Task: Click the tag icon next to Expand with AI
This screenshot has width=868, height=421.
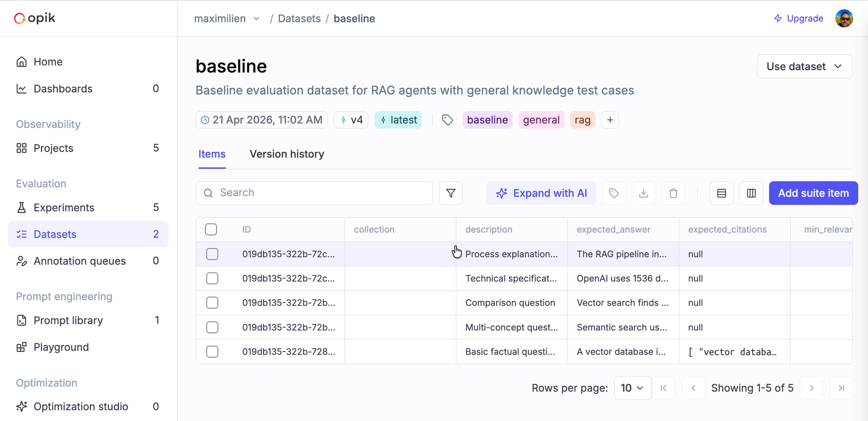Action: tap(614, 193)
